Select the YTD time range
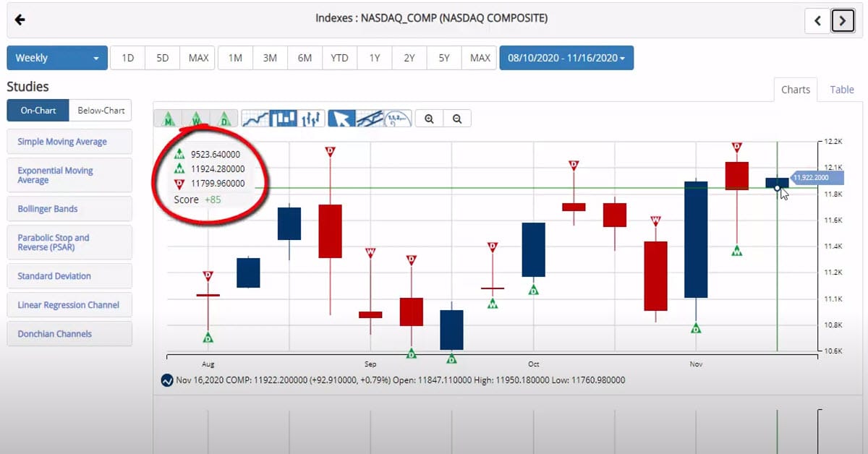868x454 pixels. tap(339, 58)
